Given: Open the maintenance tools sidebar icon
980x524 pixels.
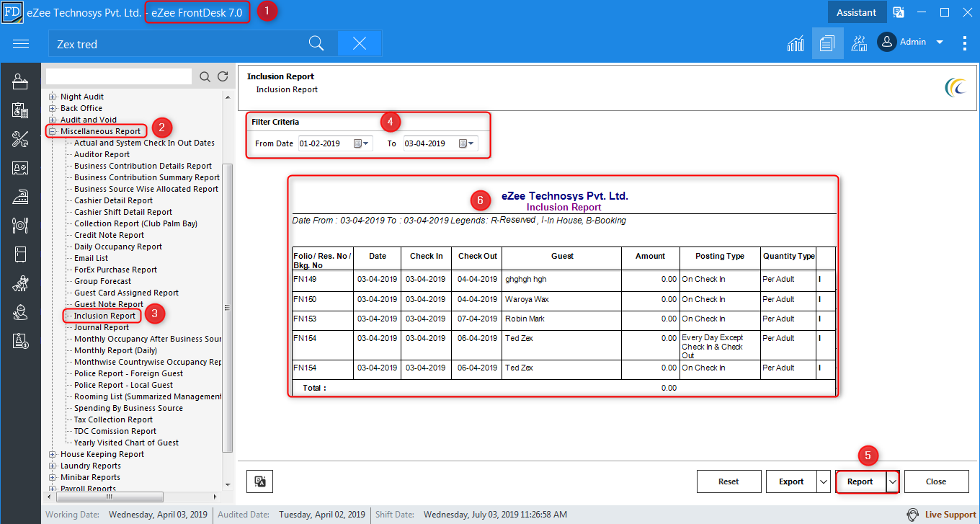Looking at the screenshot, I should 20,139.
